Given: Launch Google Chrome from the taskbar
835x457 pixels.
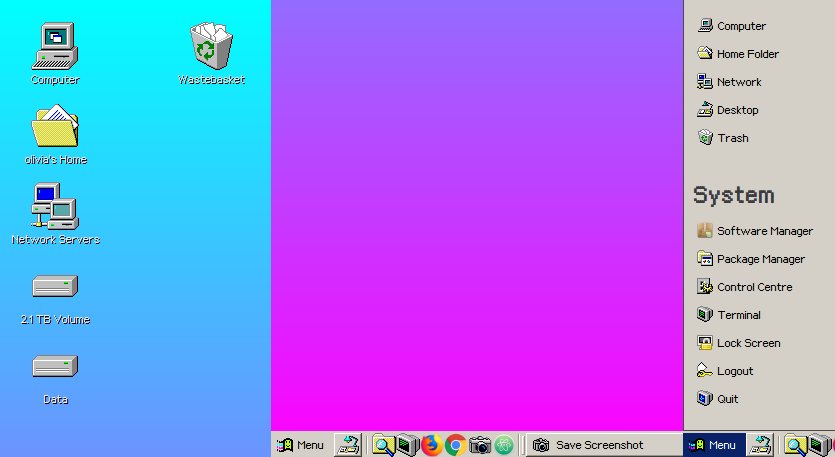Looking at the screenshot, I should click(x=456, y=445).
